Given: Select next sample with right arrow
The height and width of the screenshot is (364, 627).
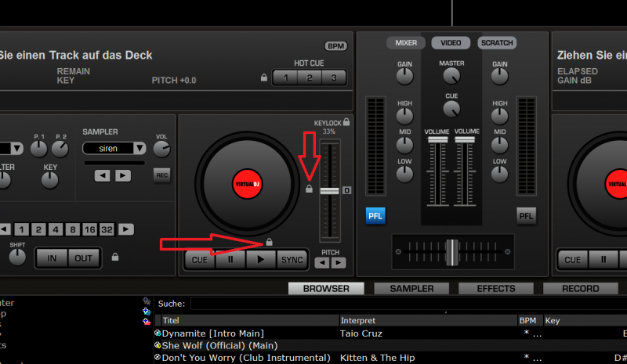Looking at the screenshot, I should click(x=122, y=175).
